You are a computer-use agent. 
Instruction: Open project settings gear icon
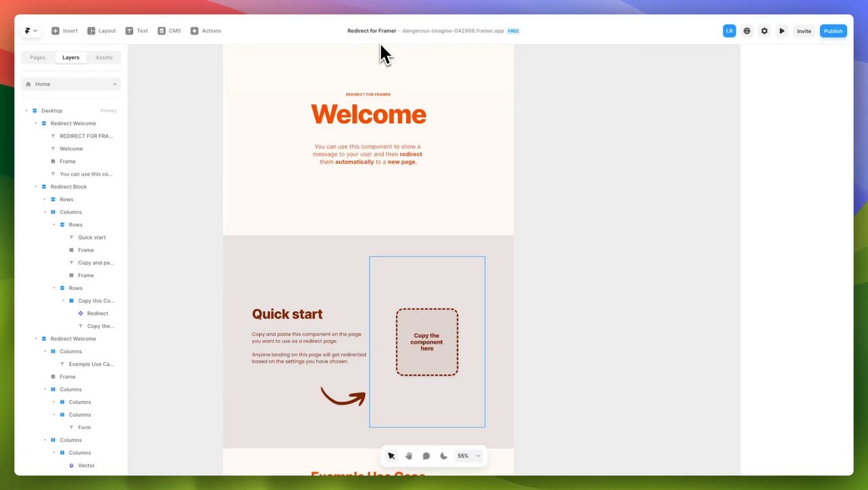(x=764, y=30)
